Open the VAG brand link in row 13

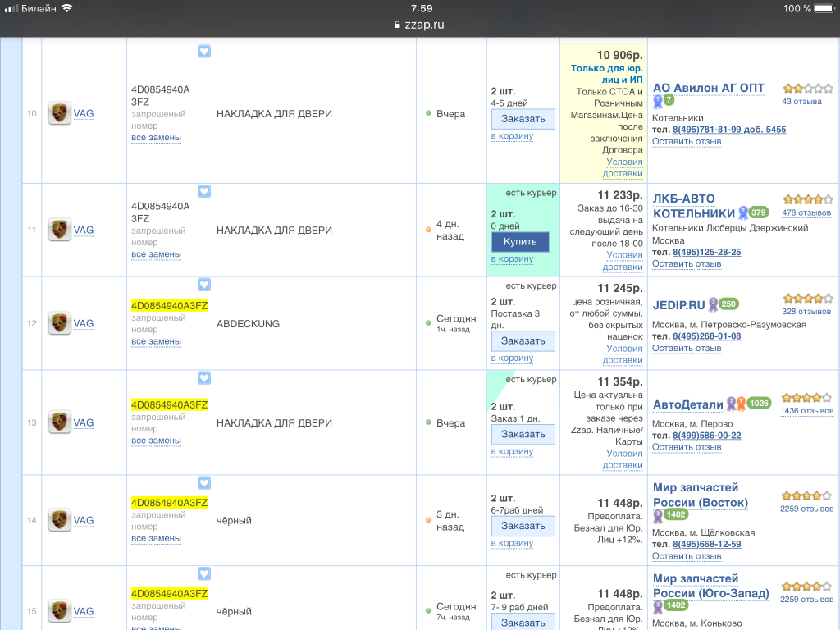pos(84,423)
